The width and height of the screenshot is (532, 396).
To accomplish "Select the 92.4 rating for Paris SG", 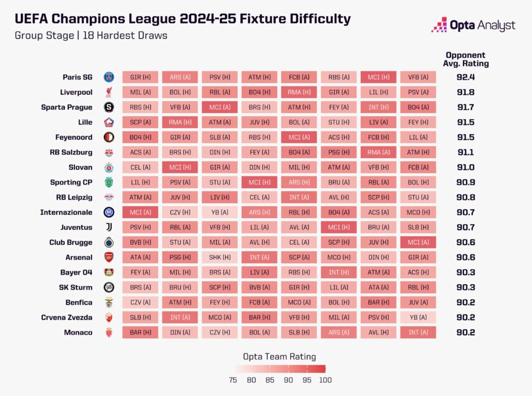I will 466,77.
